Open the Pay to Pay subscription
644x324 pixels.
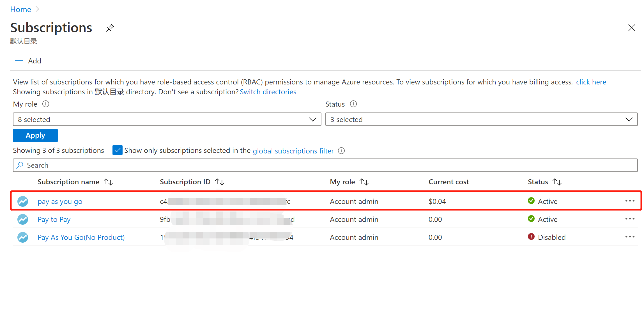point(54,220)
